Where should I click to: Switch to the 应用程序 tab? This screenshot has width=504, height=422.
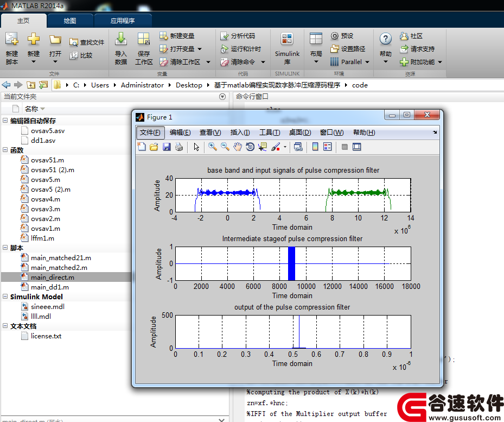123,21
